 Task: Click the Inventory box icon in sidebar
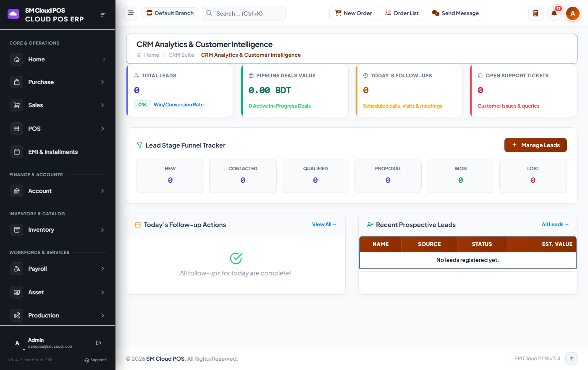17,230
